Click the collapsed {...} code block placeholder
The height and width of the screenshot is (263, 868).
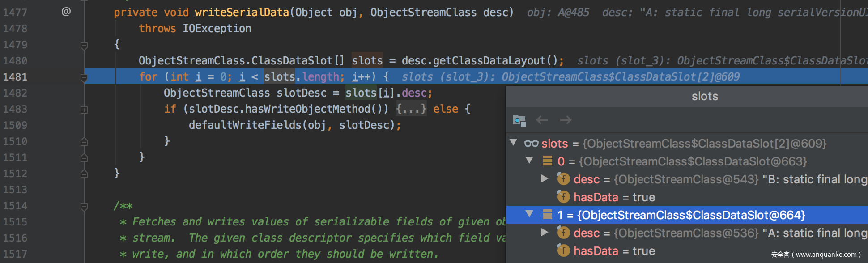[411, 109]
